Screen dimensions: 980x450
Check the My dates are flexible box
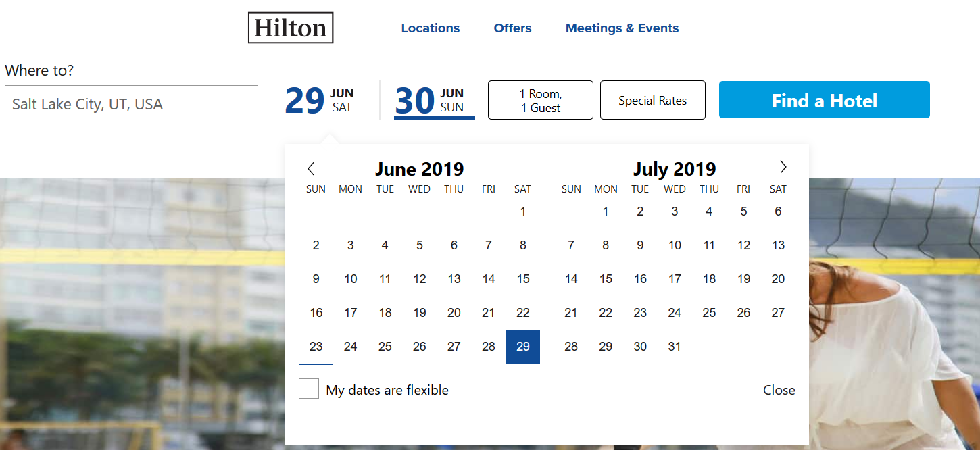coord(309,389)
